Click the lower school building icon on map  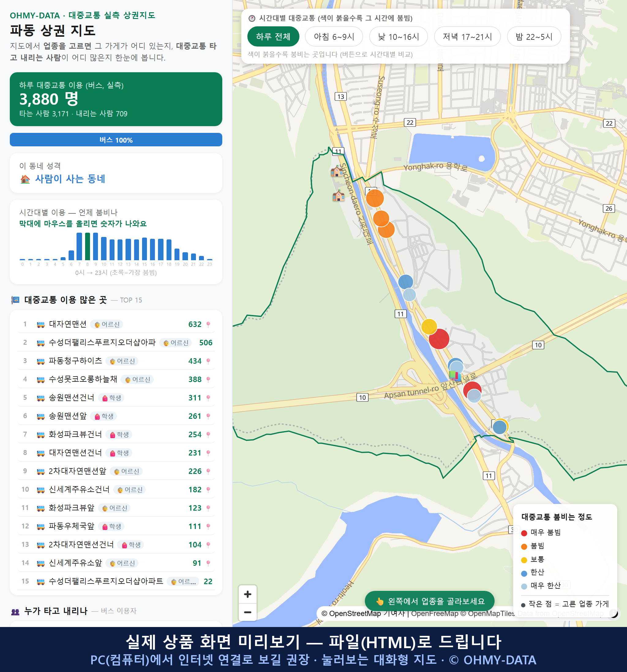click(338, 196)
